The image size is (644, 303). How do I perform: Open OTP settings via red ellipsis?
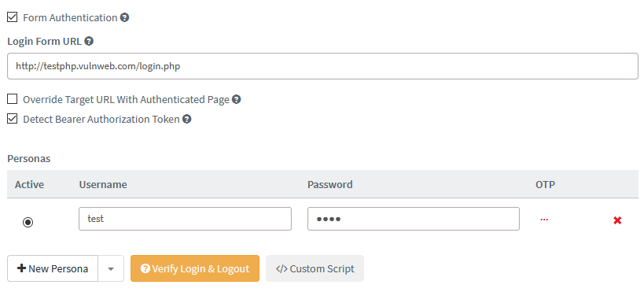(544, 220)
